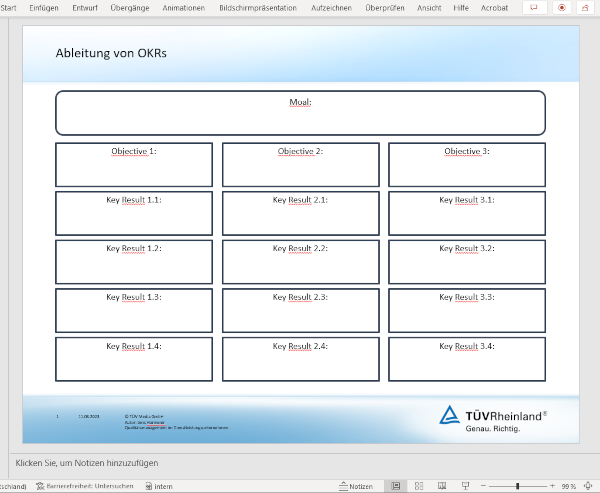This screenshot has height=493, width=600.
Task: Start slideshow from status bar icon
Action: [x=463, y=486]
